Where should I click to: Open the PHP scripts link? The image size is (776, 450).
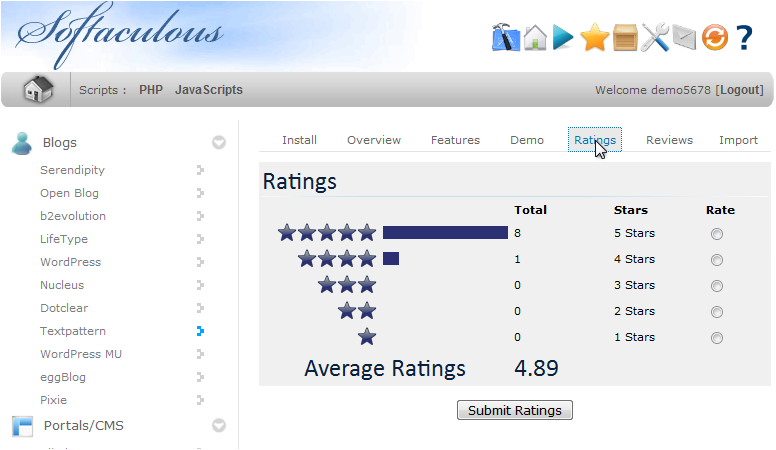coord(151,90)
